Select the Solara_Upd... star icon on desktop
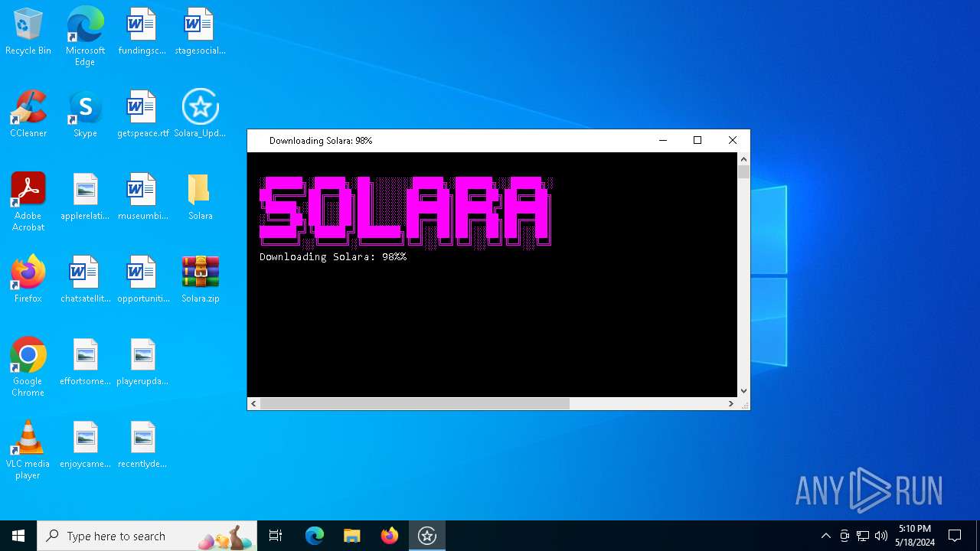 (x=200, y=115)
